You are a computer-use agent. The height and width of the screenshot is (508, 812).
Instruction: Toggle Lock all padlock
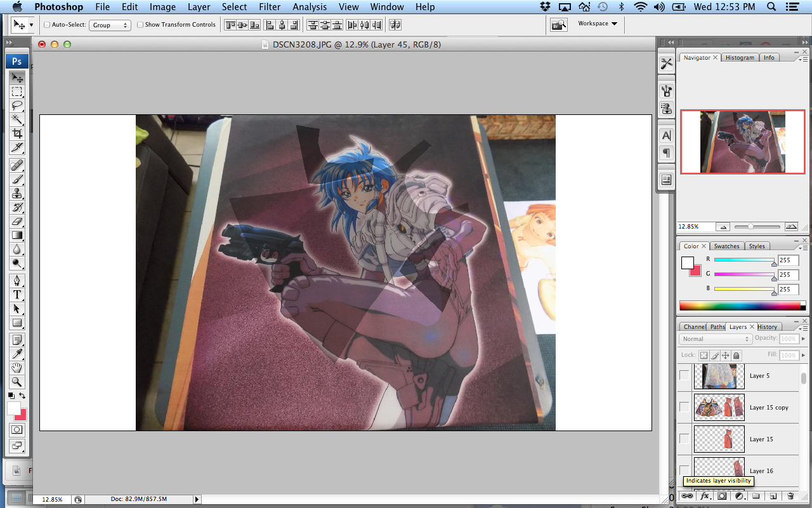click(x=736, y=355)
